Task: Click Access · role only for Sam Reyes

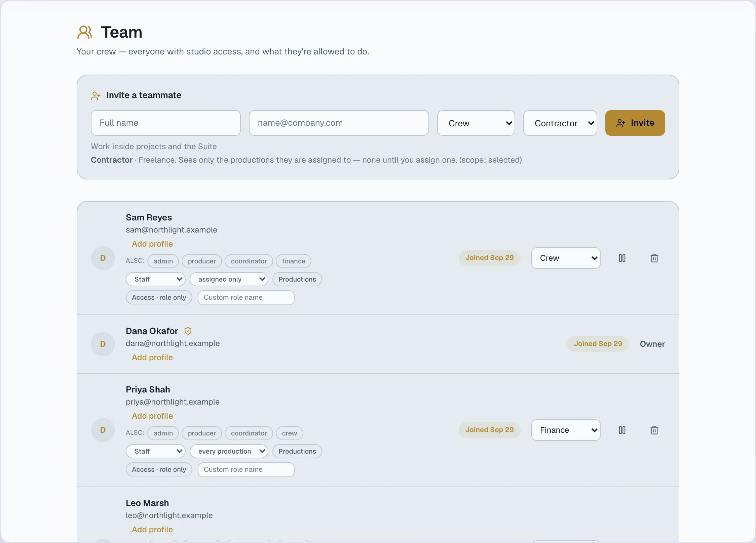Action: [159, 297]
